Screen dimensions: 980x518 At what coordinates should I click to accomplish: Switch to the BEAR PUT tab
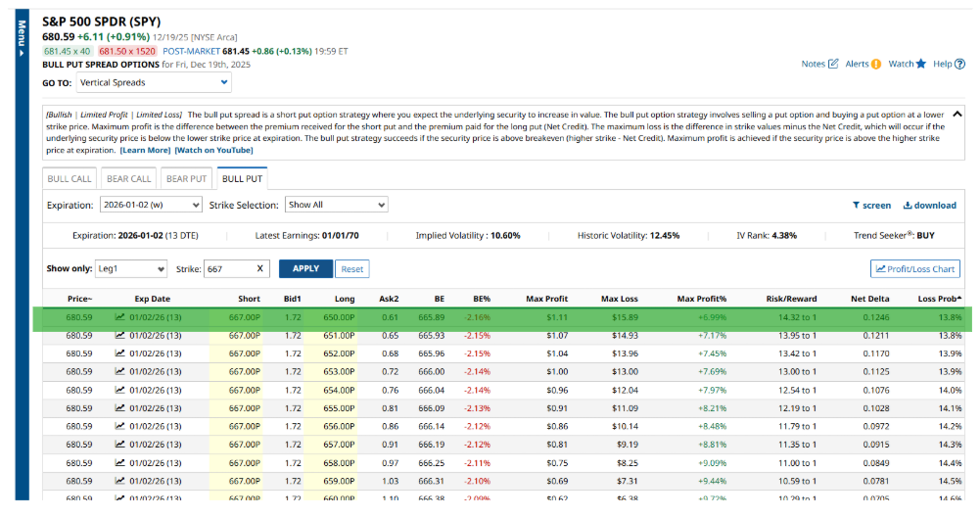point(186,179)
